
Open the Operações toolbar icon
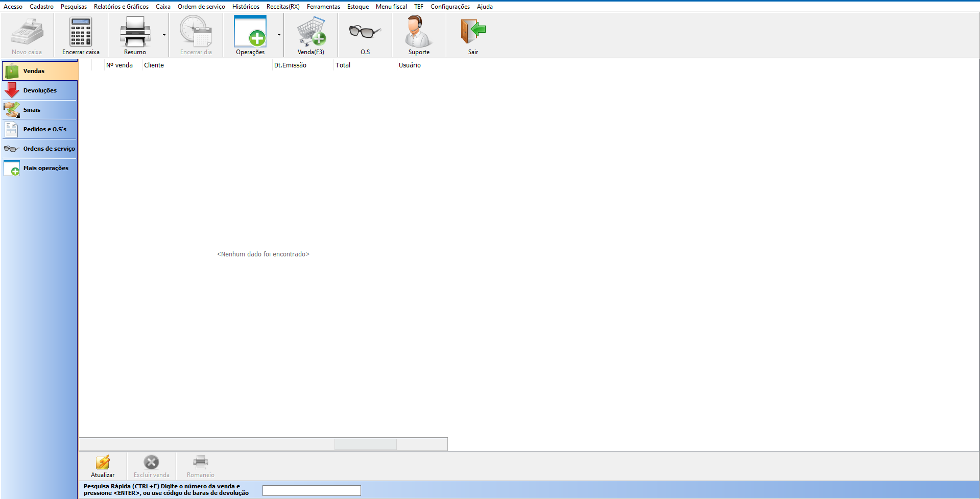click(250, 32)
